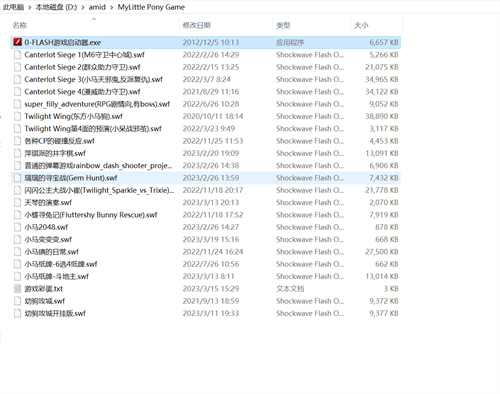Select the date 2022/2/15 13:25
Image resolution: width=500 pixels, height=394 pixels.
click(211, 67)
